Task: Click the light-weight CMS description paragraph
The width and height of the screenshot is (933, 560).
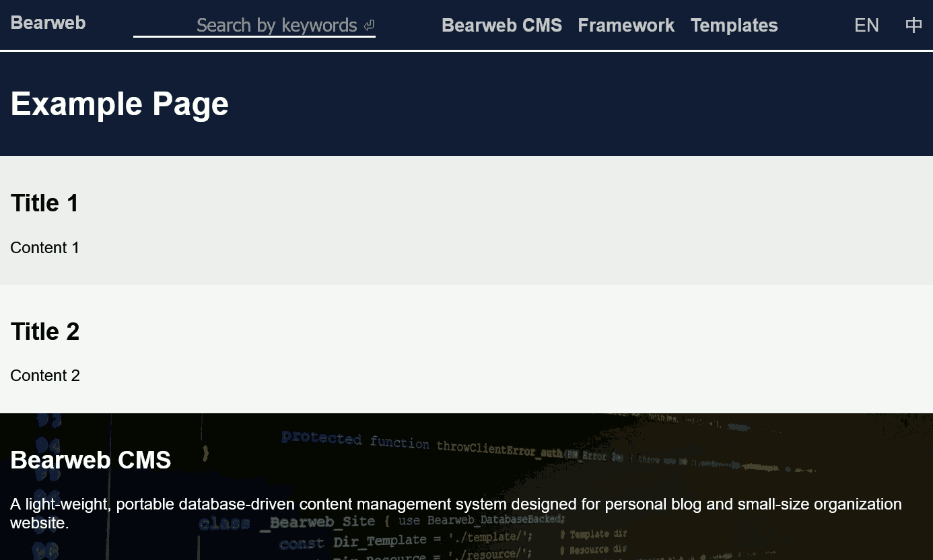Action: pyautogui.click(x=456, y=505)
